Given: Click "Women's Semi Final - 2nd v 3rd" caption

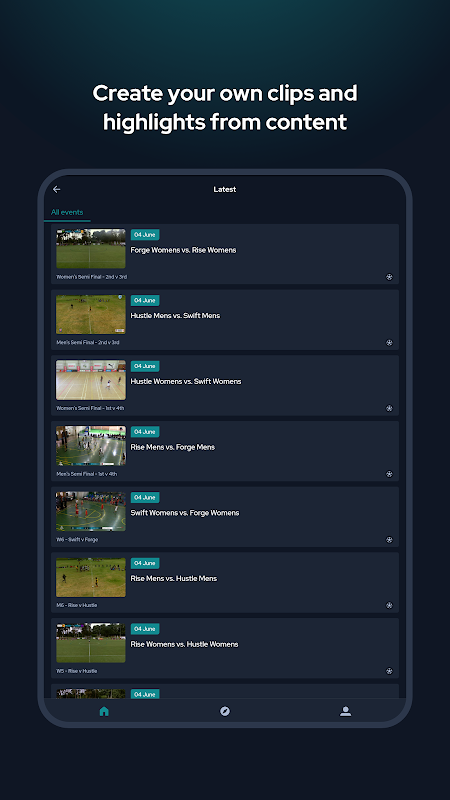Looking at the screenshot, I should tap(91, 277).
